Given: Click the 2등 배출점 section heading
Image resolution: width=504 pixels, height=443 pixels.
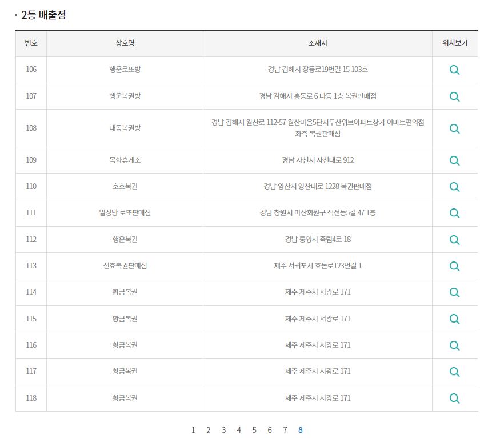Looking at the screenshot, I should point(43,15).
